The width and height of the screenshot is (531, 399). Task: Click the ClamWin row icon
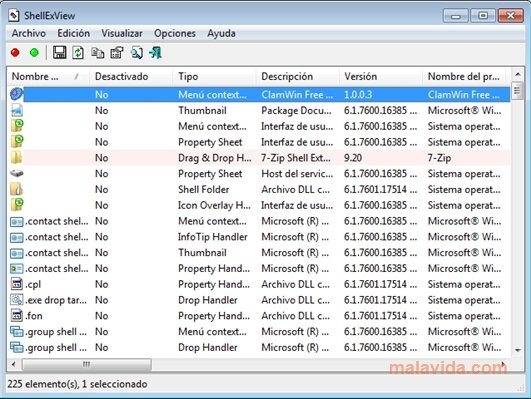tap(17, 94)
